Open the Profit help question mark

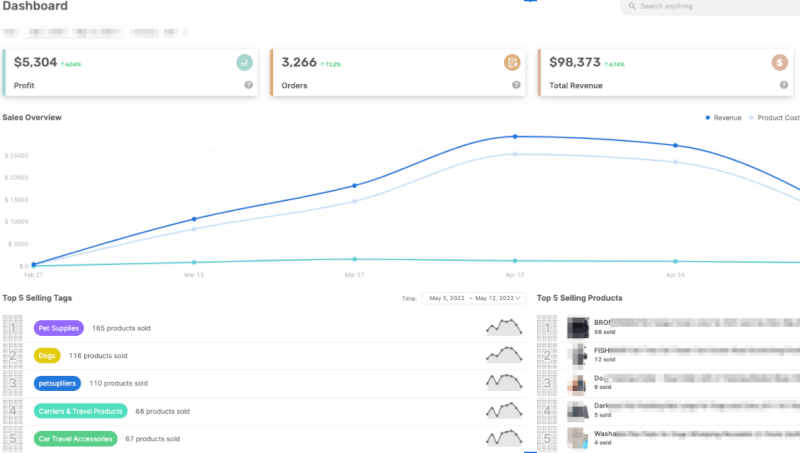coord(248,85)
